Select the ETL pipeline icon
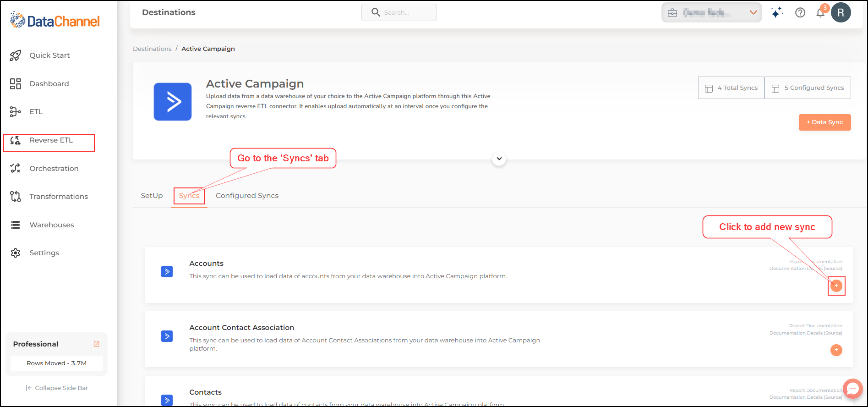Screen dimensions: 868x407 click(x=16, y=112)
